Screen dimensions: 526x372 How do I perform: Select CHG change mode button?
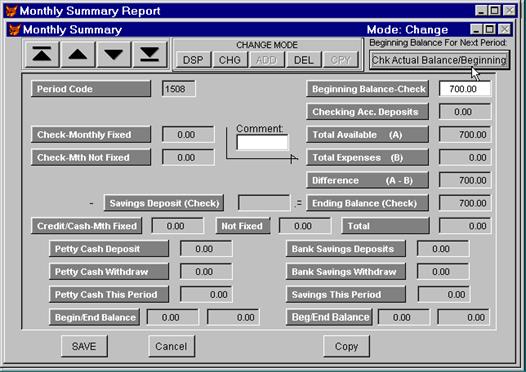(230, 60)
